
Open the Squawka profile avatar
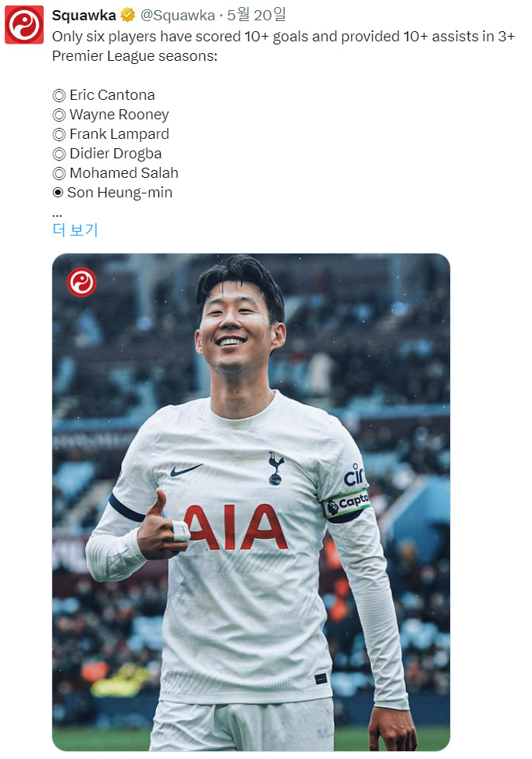24,25
